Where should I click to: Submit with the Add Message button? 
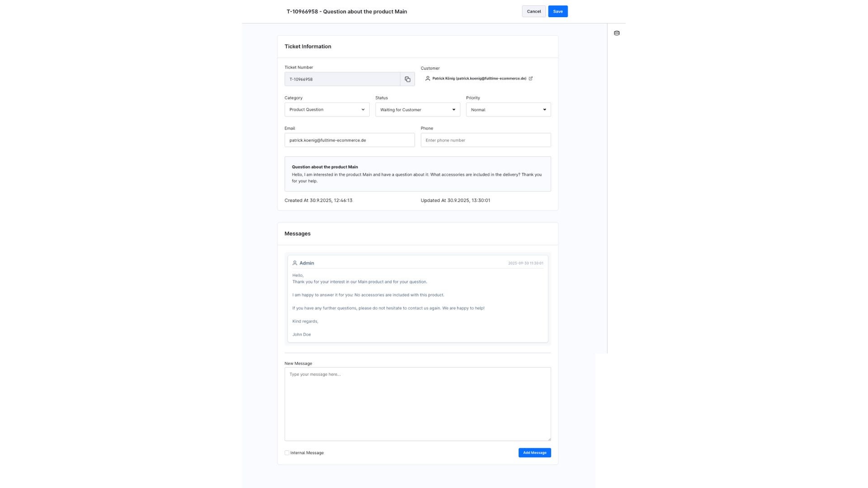point(534,453)
